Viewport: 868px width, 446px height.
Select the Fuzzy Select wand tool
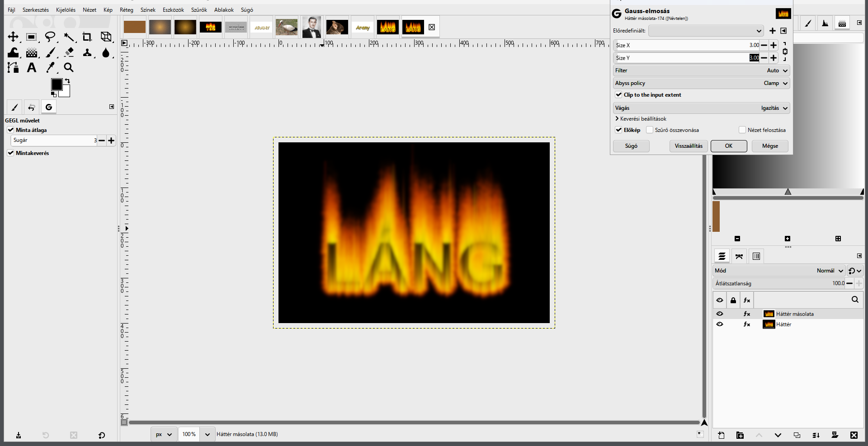(x=69, y=37)
